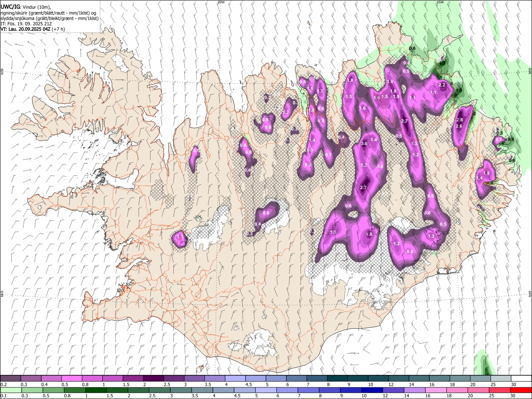The height and width of the screenshot is (399, 532).
Task: Select the white swatch labeled 30 in purple row
Action: [x=520, y=379]
